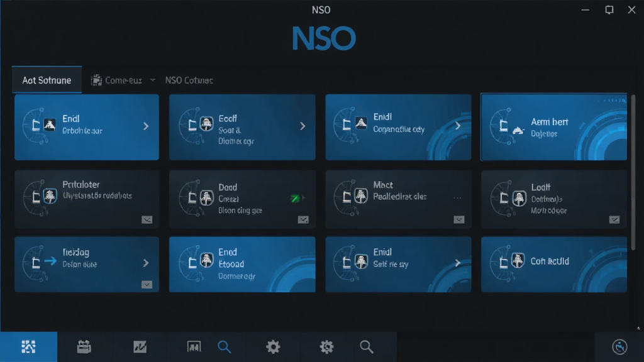Viewport: 644px width, 362px height.
Task: Click the blue magnifier search icon
Action: click(x=225, y=347)
